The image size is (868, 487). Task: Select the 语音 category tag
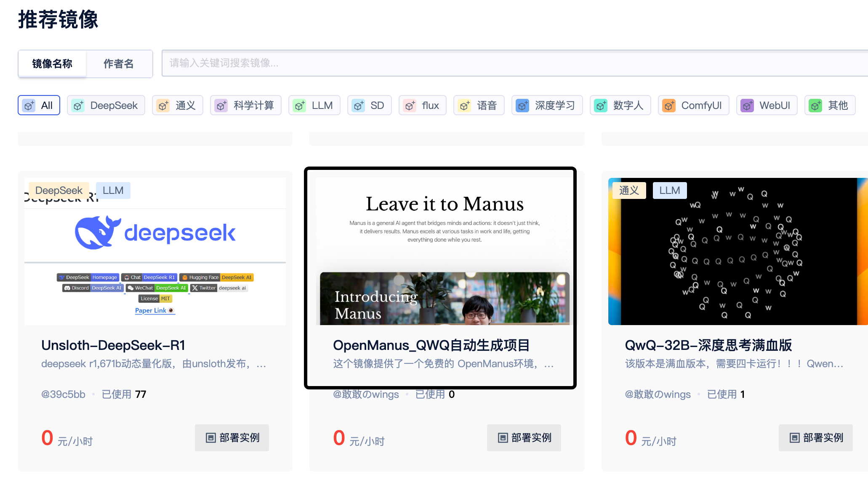(x=479, y=106)
